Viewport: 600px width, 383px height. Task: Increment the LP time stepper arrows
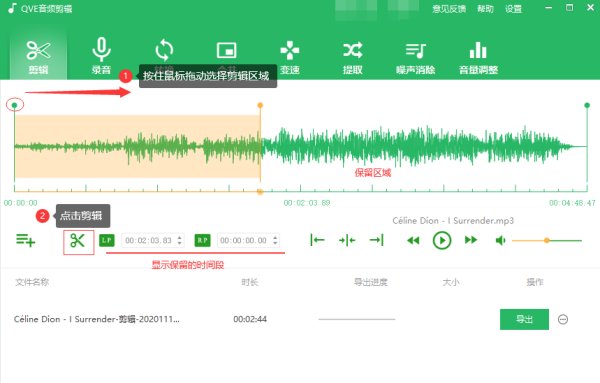[x=180, y=240]
